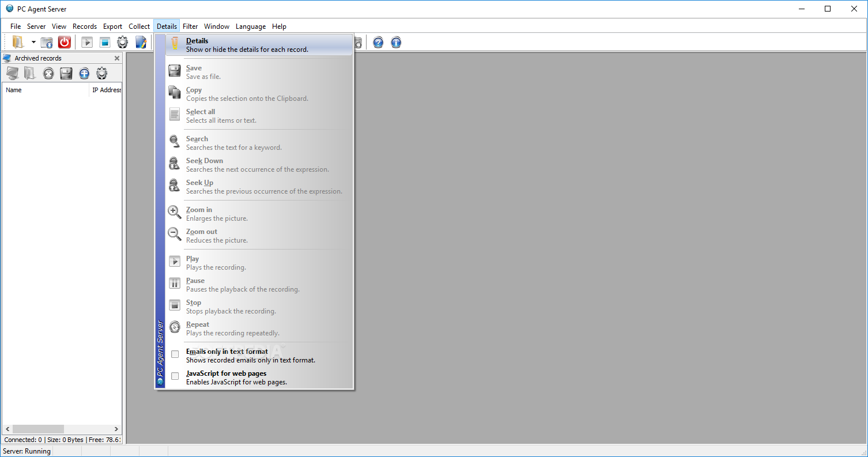
Task: Open the Filter menu
Action: pyautogui.click(x=190, y=27)
